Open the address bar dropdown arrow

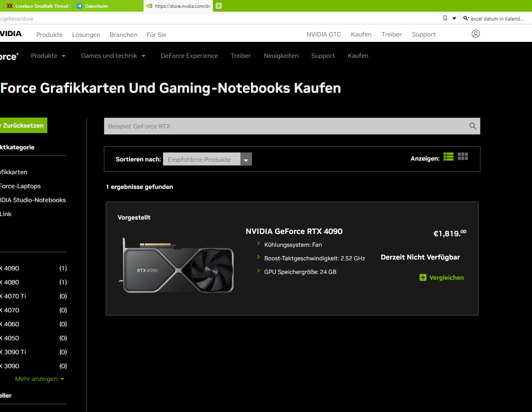coord(454,18)
